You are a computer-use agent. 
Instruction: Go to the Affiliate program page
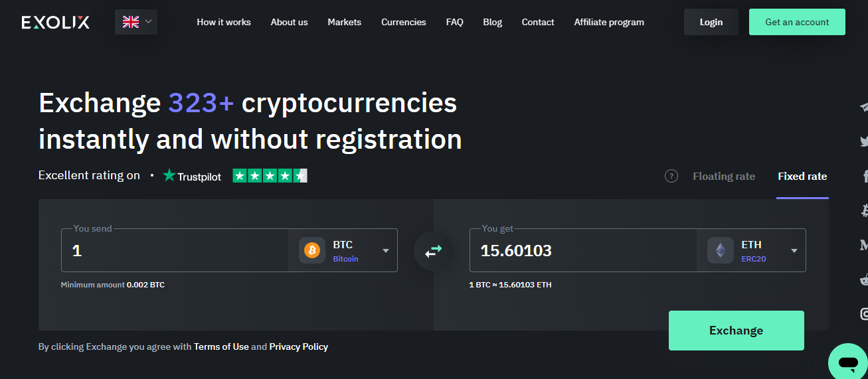click(609, 22)
